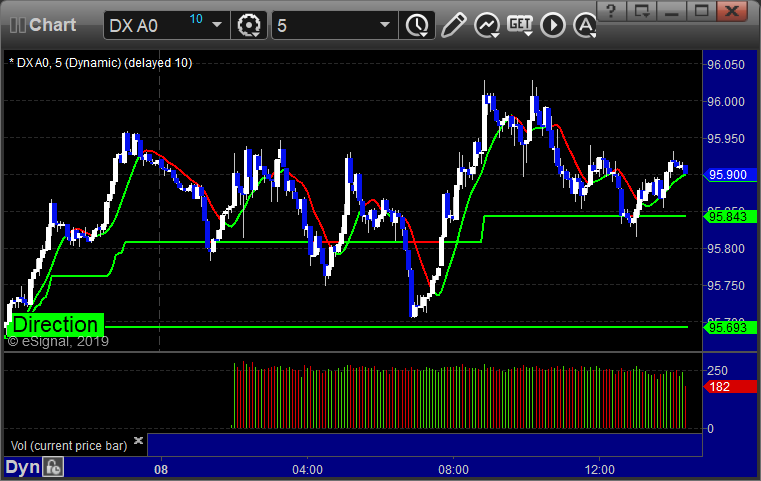The image size is (761, 481).
Task: Select the pencil drawing tools icon
Action: [454, 25]
